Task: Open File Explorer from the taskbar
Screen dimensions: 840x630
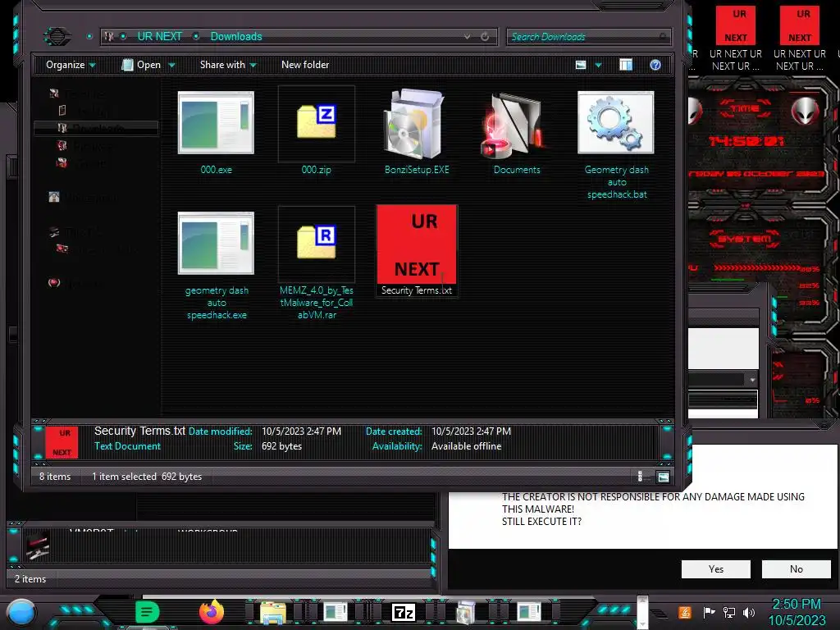Action: click(x=272, y=612)
